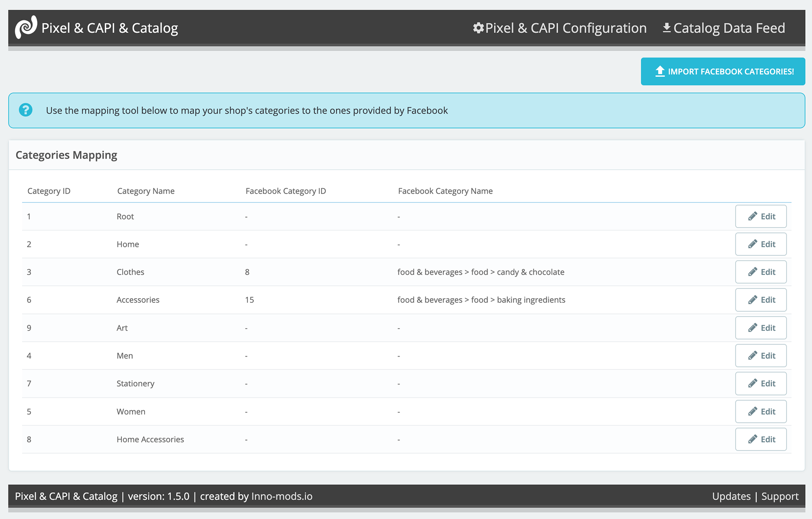812x519 pixels.
Task: Open Pixel & CAPI Configuration menu
Action: click(x=565, y=28)
